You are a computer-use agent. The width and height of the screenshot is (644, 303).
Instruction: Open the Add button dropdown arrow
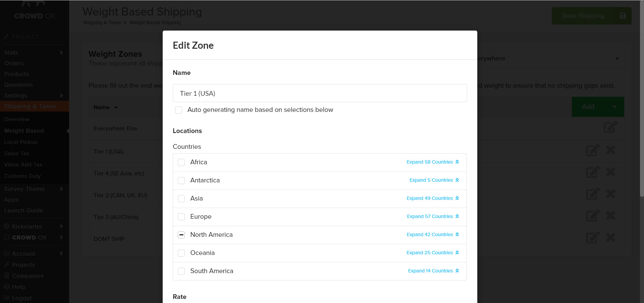[614, 107]
